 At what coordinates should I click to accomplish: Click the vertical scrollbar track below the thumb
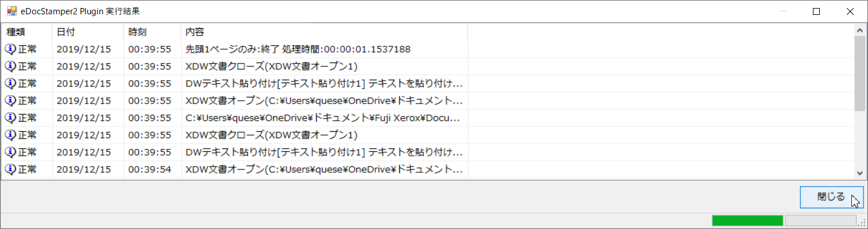click(x=859, y=139)
